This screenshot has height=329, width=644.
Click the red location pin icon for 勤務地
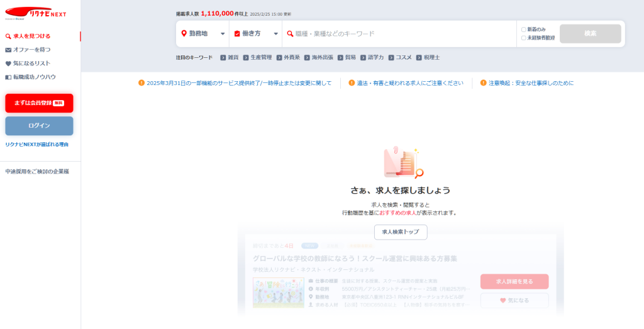pyautogui.click(x=184, y=33)
